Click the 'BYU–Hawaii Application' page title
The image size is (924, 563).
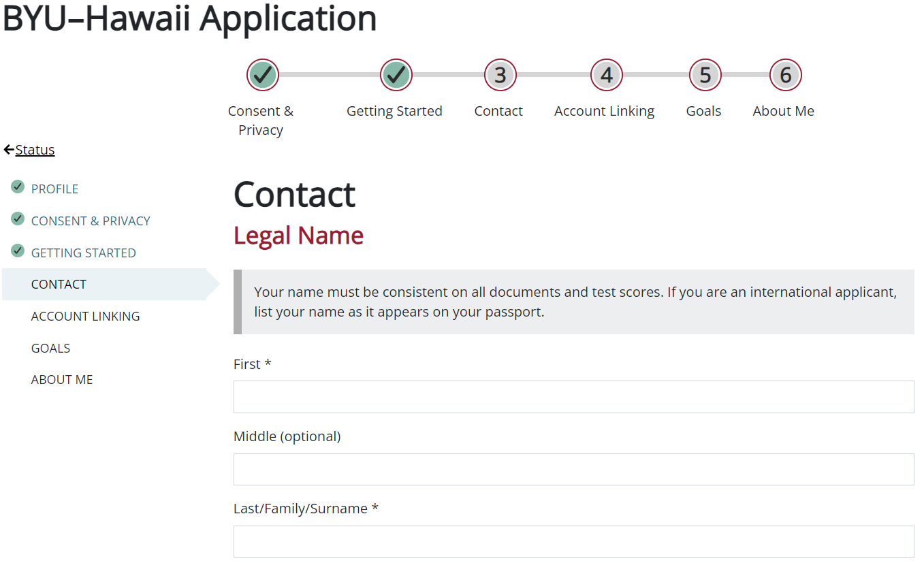[190, 18]
